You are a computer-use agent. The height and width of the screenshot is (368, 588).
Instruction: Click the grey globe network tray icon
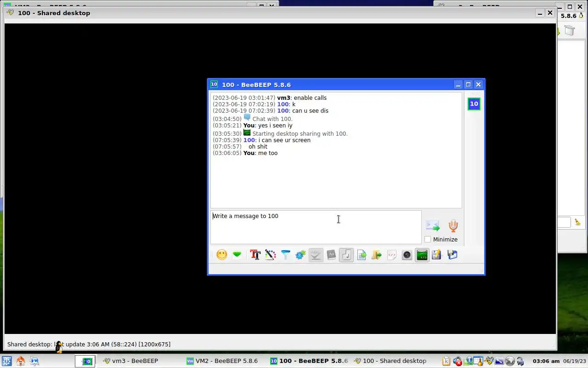tap(509, 361)
